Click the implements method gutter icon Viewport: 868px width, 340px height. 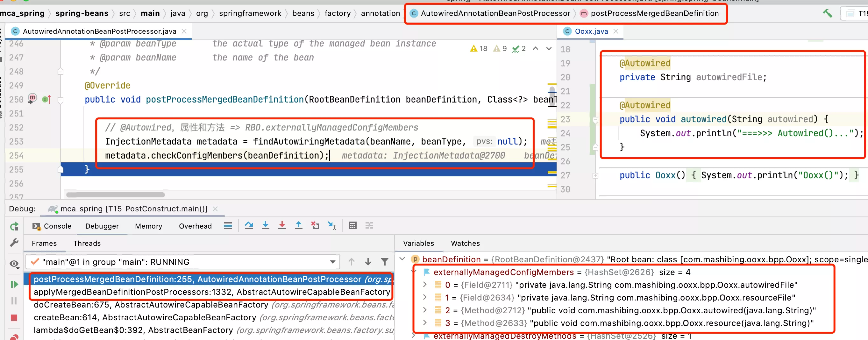(46, 99)
